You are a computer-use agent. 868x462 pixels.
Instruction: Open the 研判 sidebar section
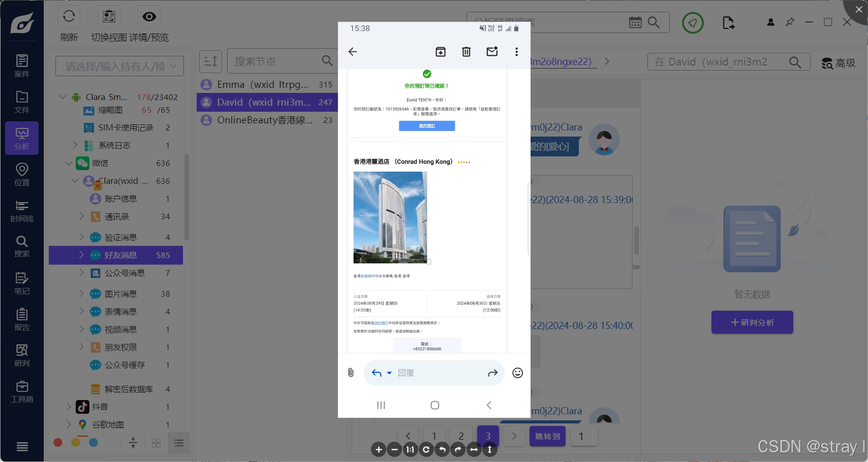pyautogui.click(x=22, y=355)
